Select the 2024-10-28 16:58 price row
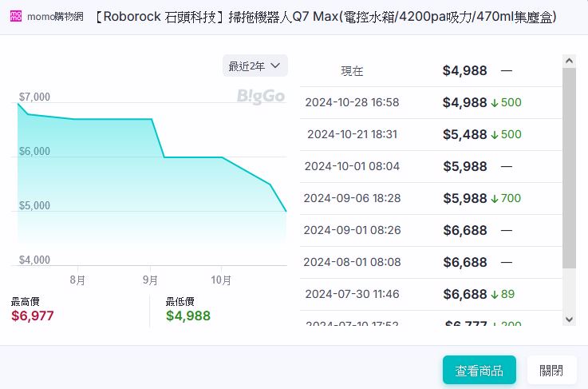This screenshot has height=389, width=588. click(431, 102)
